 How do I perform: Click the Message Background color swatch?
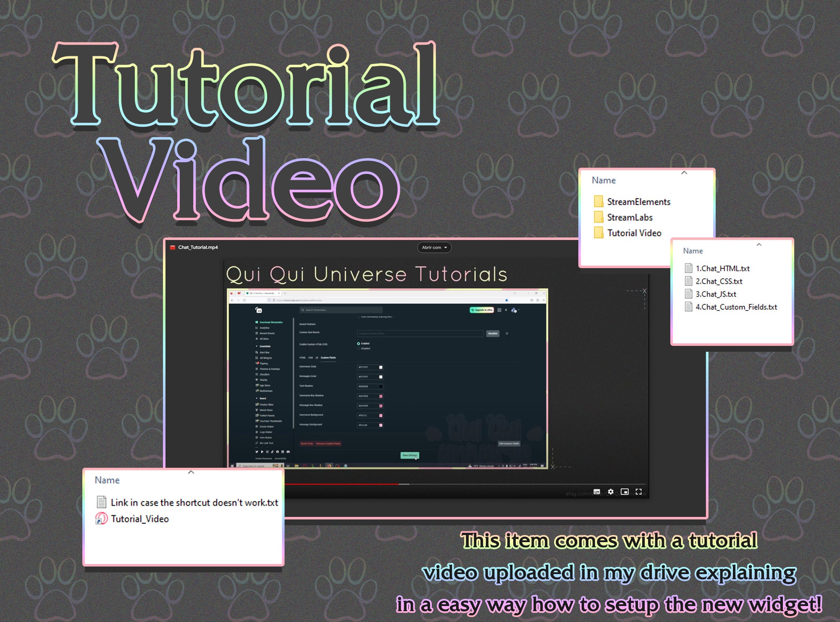click(x=381, y=425)
